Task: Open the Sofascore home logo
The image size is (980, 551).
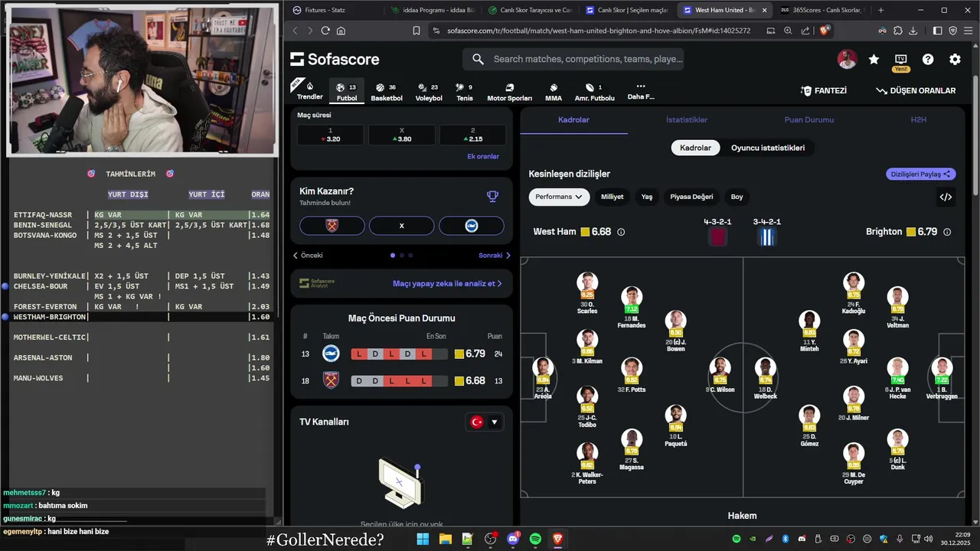Action: (335, 60)
